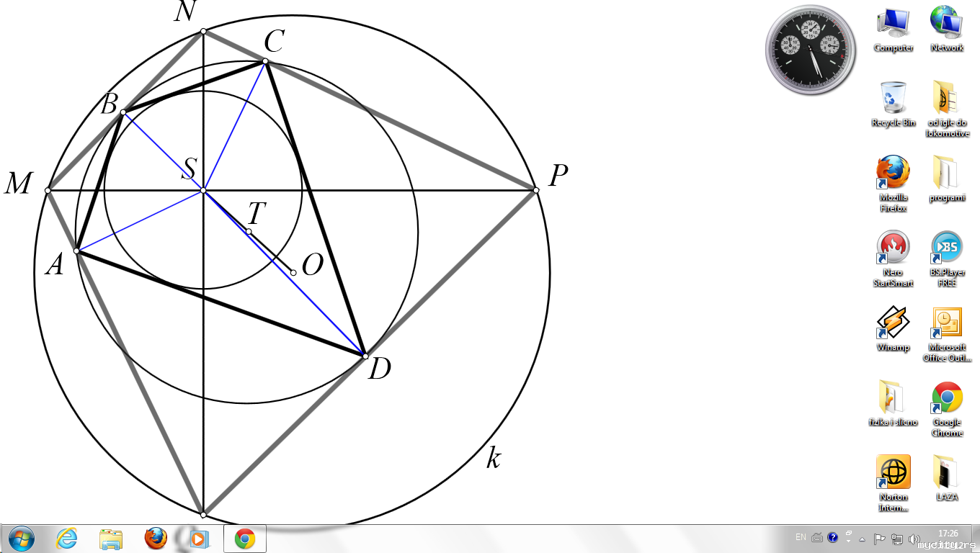Click the point labeled P on the diagram

[x=536, y=190]
